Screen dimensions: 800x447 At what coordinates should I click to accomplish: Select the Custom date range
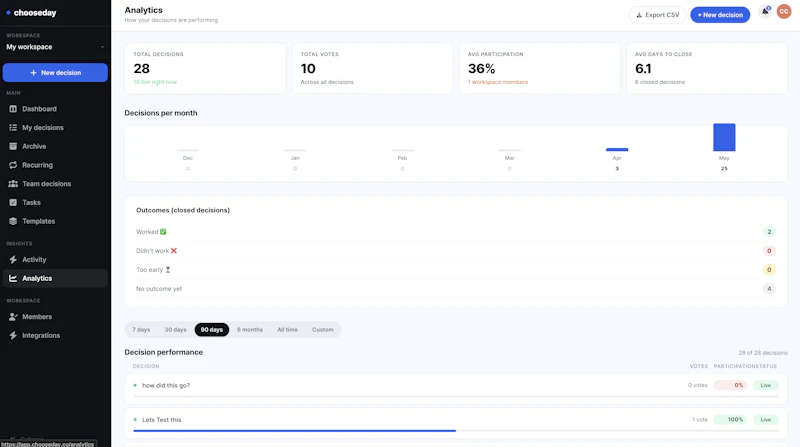click(x=322, y=330)
